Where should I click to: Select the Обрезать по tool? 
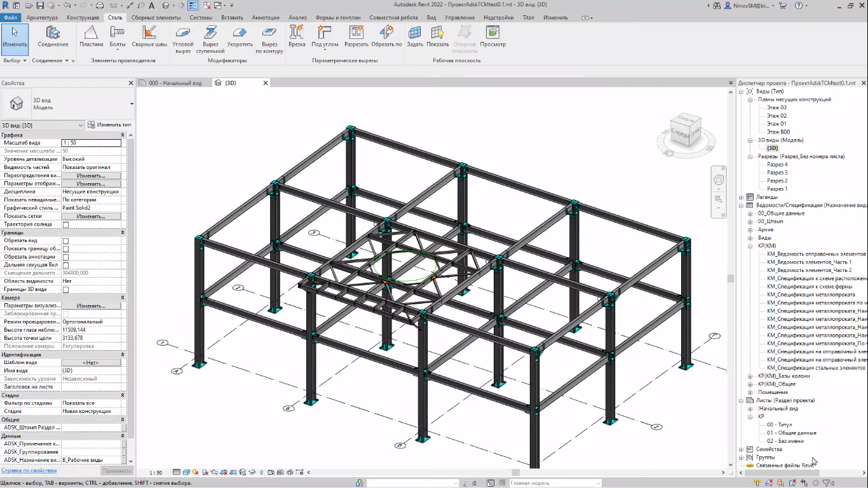(x=386, y=37)
